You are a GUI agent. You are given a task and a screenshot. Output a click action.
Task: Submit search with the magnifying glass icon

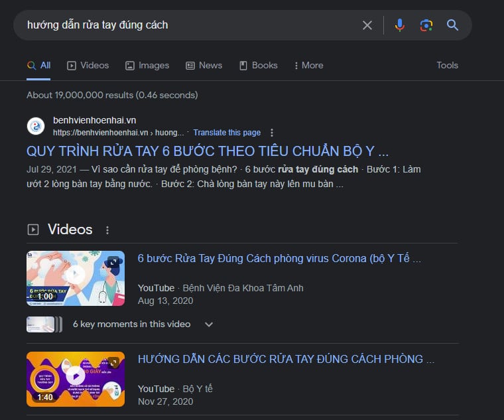tap(452, 25)
